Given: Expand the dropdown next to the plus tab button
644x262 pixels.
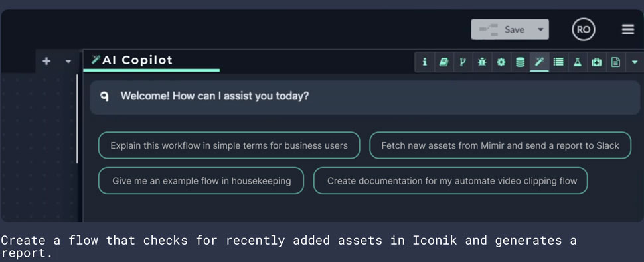Looking at the screenshot, I should pyautogui.click(x=68, y=62).
